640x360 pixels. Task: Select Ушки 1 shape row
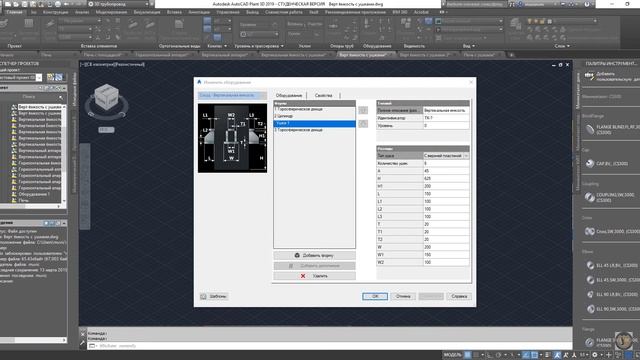tap(314, 123)
